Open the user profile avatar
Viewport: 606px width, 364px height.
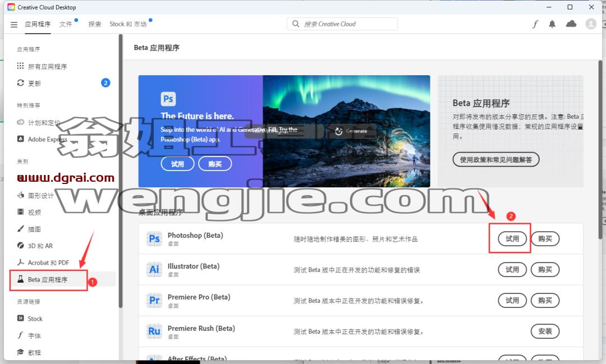pos(590,24)
